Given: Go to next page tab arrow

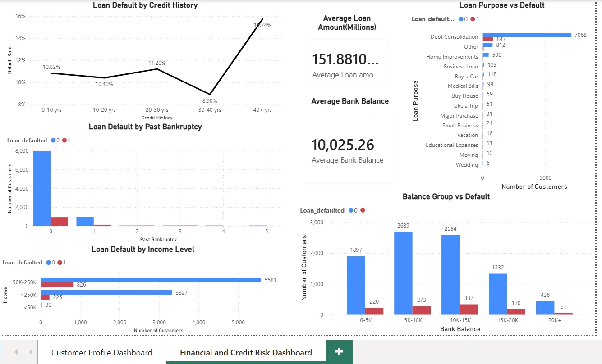Looking at the screenshot, I should (x=31, y=352).
